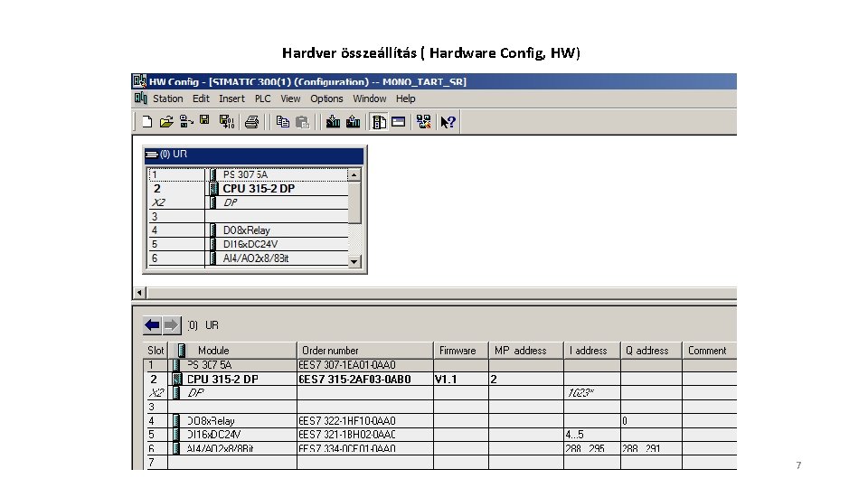Toggle the hardware Catalog toolbar icon
The height and width of the screenshot is (488, 868).
click(x=379, y=122)
